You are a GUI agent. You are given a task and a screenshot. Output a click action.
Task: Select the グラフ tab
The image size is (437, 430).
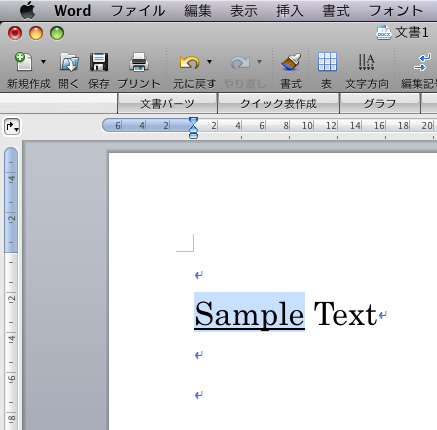pyautogui.click(x=380, y=104)
